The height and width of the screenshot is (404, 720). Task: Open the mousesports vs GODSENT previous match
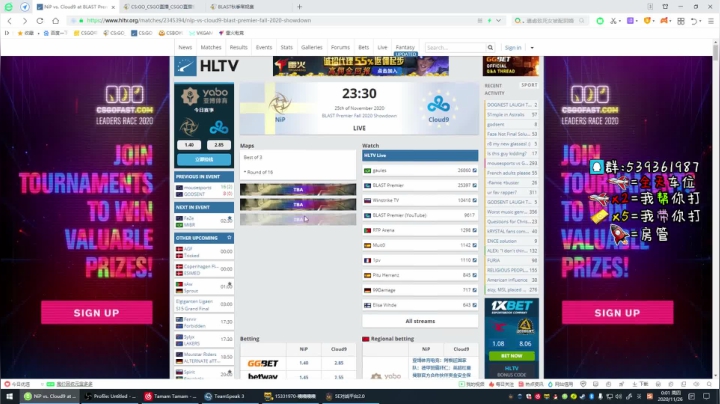[x=204, y=191]
